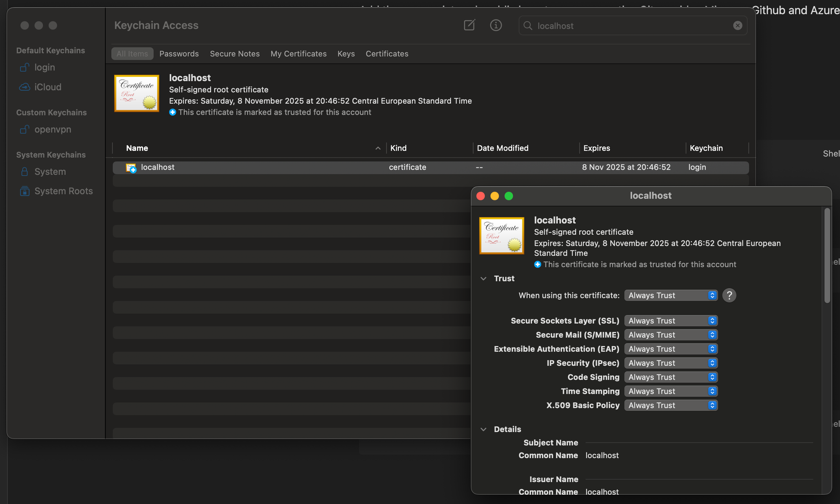Clear the localhost search field
Screen dimensions: 840x504
738,26
